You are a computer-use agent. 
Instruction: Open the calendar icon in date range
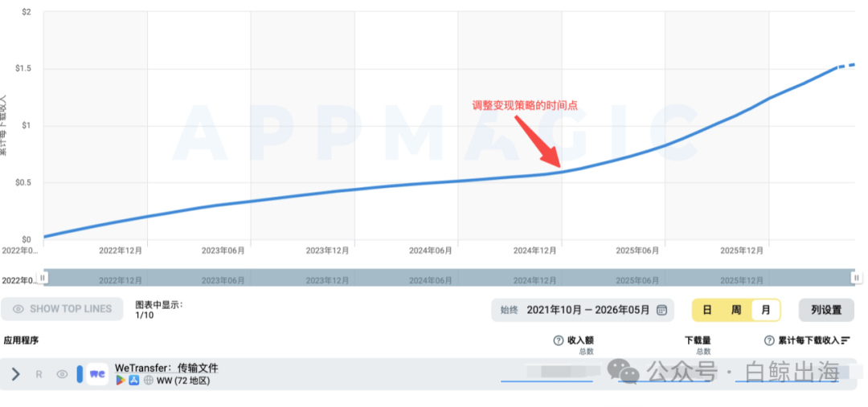(661, 310)
